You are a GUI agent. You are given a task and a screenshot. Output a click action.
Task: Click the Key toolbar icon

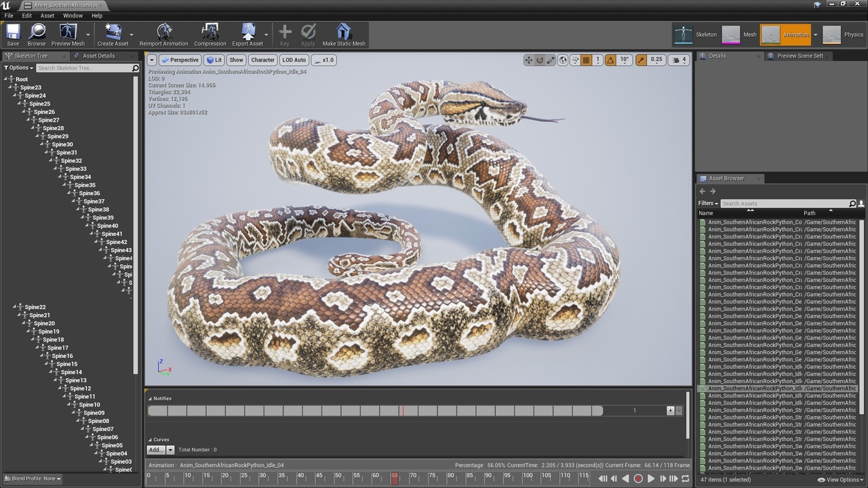285,35
